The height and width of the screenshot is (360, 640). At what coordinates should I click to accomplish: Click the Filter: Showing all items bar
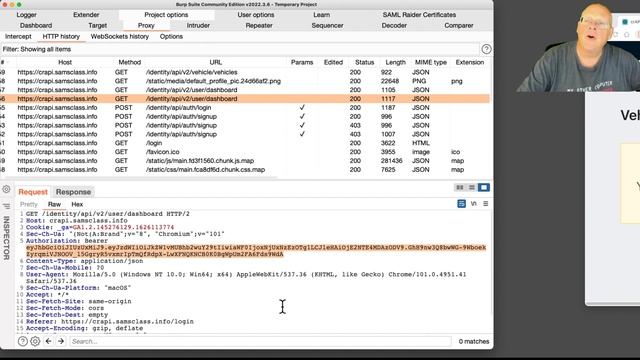pyautogui.click(x=240, y=49)
